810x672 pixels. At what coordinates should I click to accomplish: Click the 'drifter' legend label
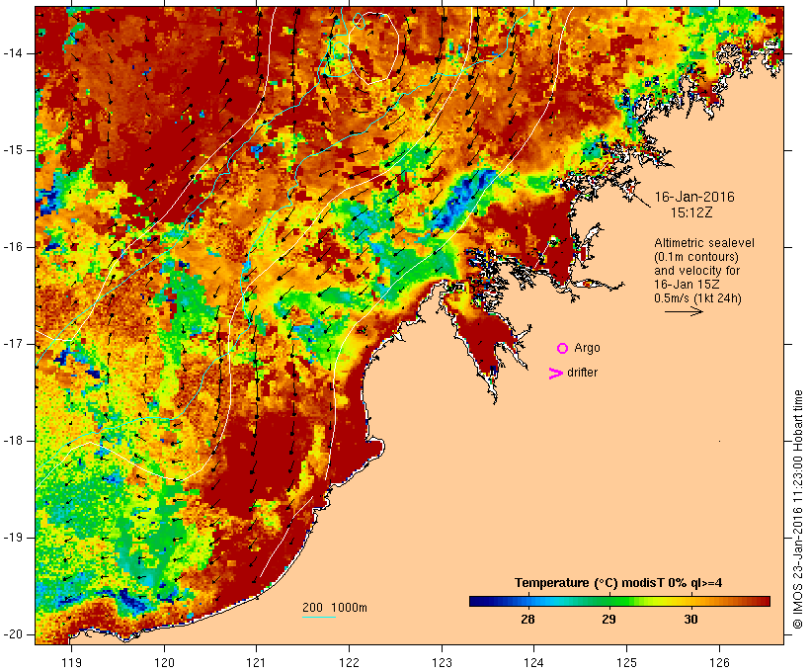(x=582, y=373)
